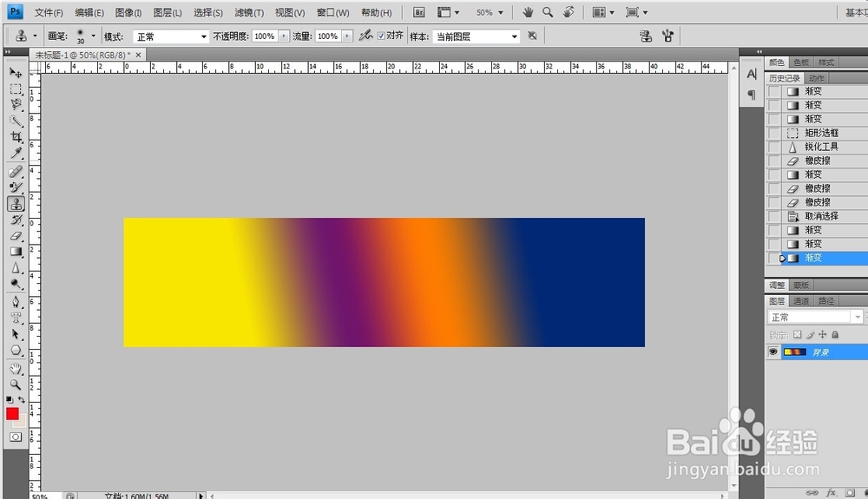The image size is (868, 499).
Task: Select the Type tool
Action: pos(16,318)
